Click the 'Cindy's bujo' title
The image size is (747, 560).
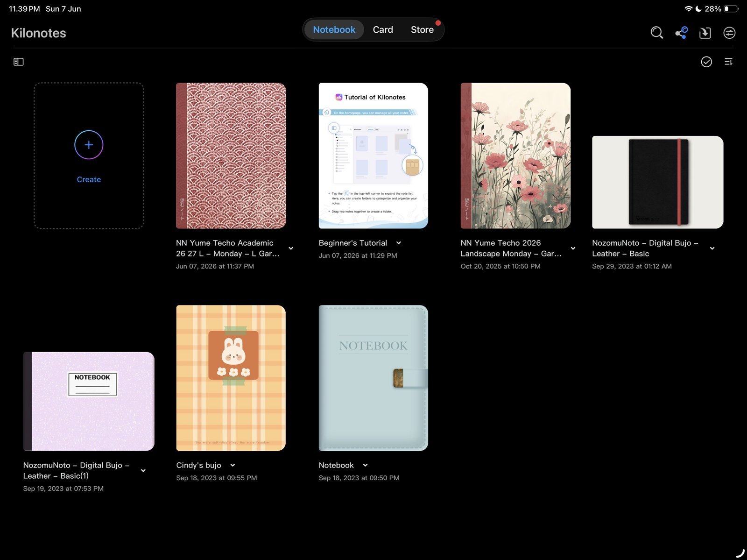point(199,465)
